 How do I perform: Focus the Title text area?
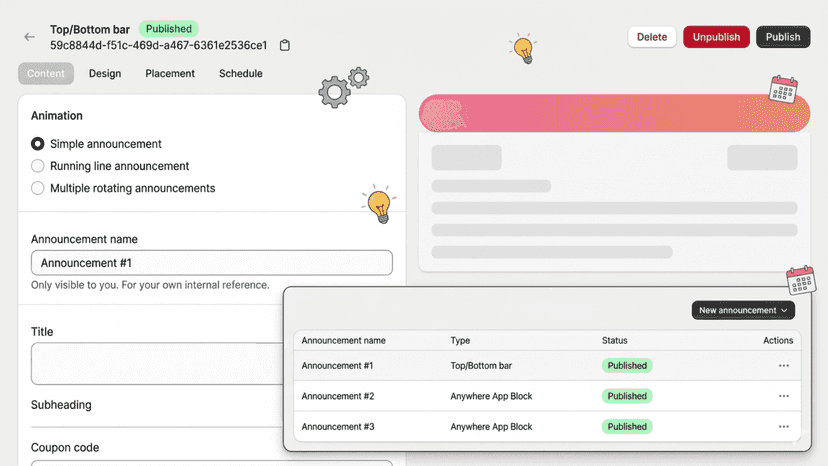tap(157, 364)
